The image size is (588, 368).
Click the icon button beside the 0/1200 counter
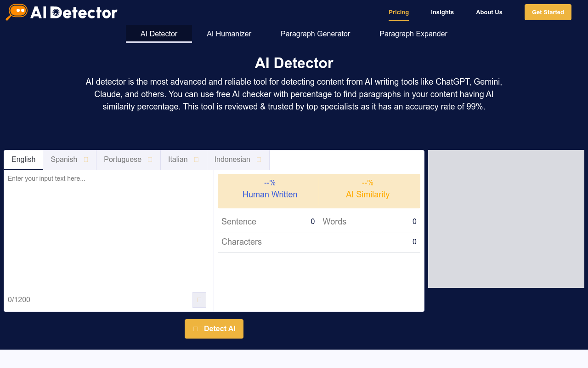(199, 300)
